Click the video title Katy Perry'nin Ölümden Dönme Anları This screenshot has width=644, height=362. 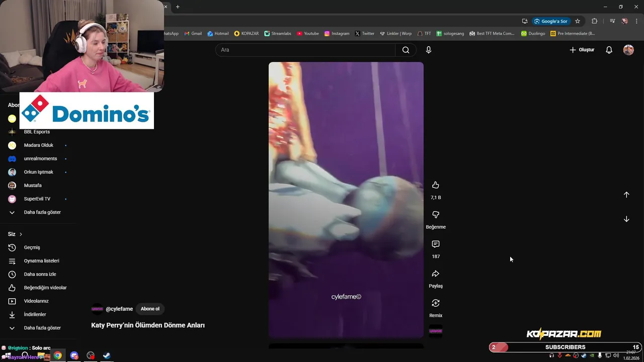pos(148,325)
